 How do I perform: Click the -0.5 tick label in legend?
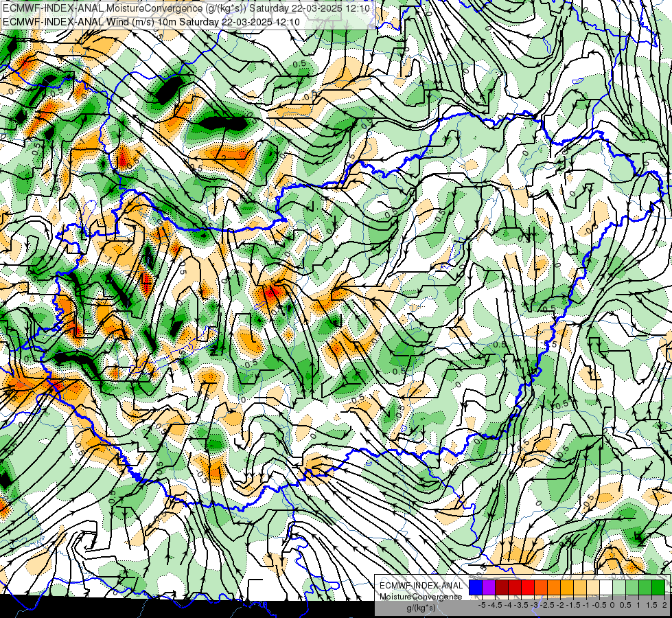599,605
